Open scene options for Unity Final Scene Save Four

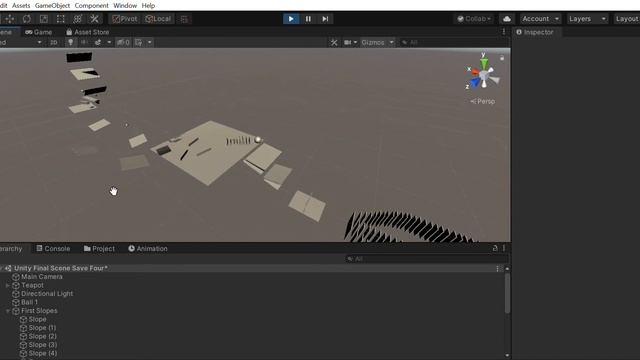497,269
